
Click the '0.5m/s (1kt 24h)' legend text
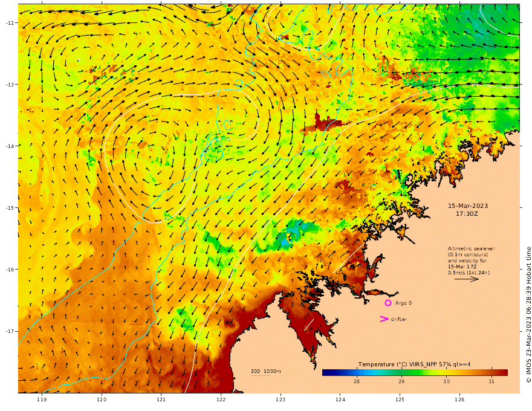pyautogui.click(x=469, y=273)
